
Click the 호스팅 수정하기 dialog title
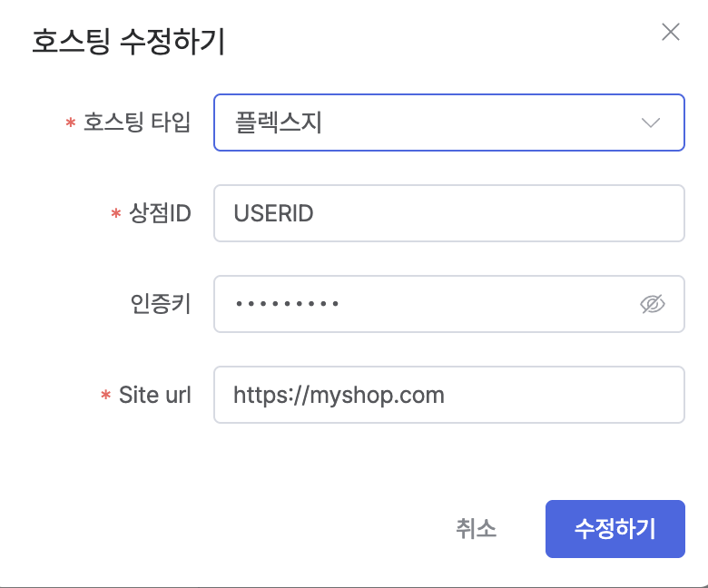click(129, 43)
